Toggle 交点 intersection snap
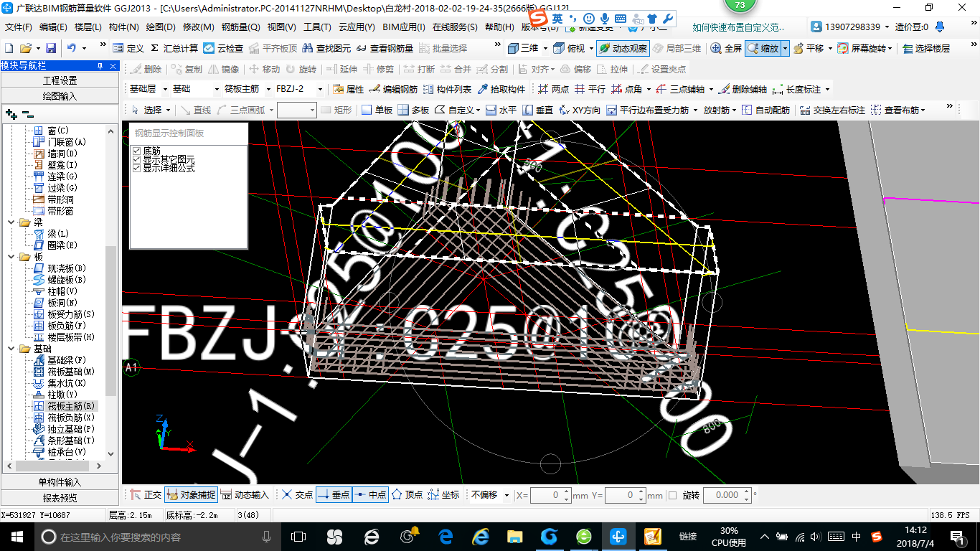The image size is (980, 551). coord(296,495)
